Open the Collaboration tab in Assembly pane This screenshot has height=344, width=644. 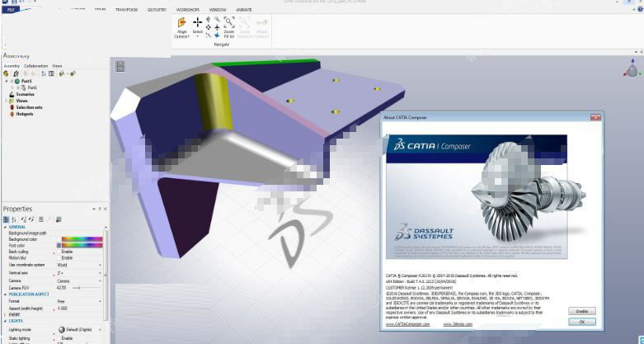(x=35, y=66)
